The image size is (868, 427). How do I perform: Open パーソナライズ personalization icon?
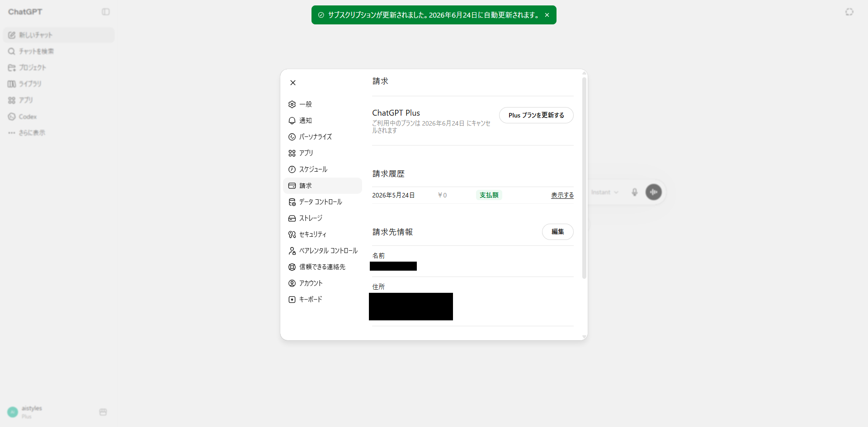pyautogui.click(x=292, y=137)
